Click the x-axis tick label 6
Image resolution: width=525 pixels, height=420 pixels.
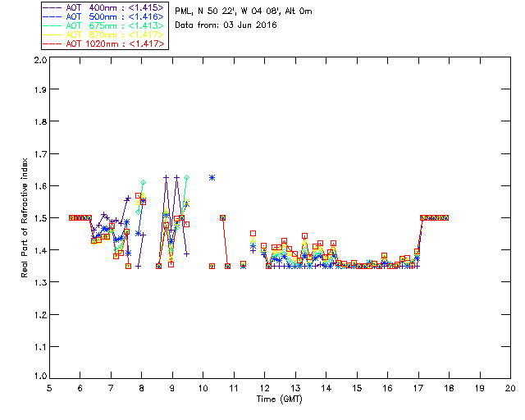tap(80, 388)
